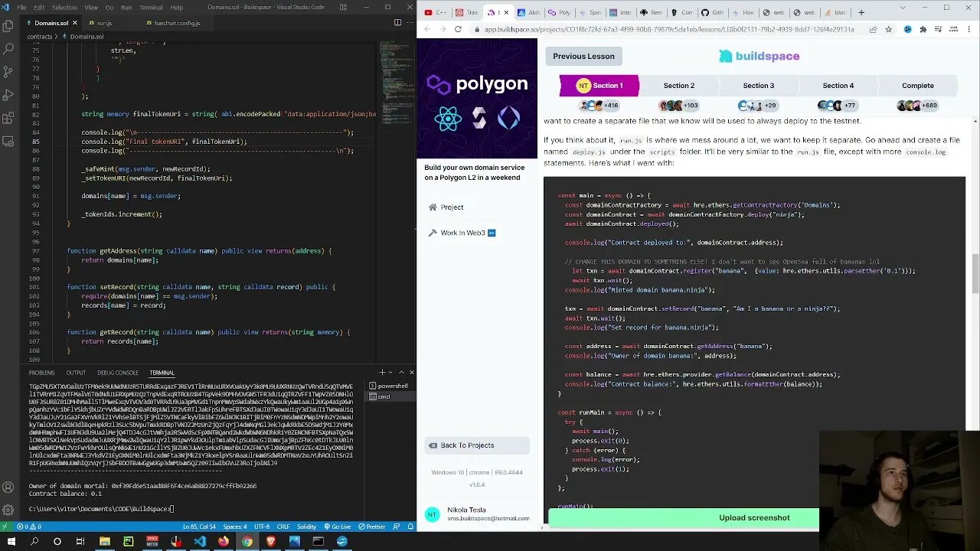Open the Selection menu in VS Code
The height and width of the screenshot is (551, 980).
point(64,7)
